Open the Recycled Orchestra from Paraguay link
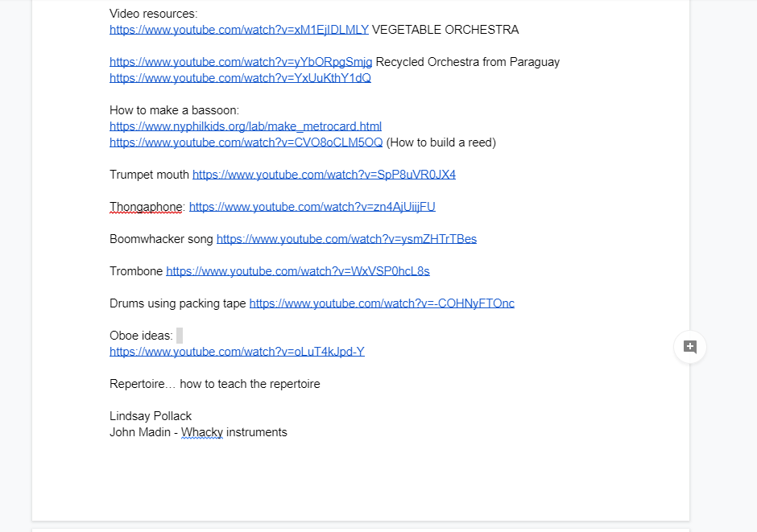 241,62
